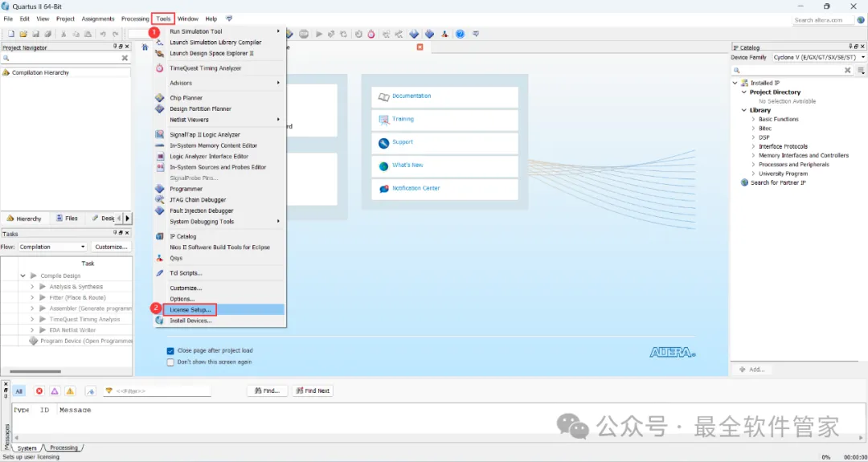Click the Stop Processing toolbar icon
868x462 pixels.
(304, 34)
